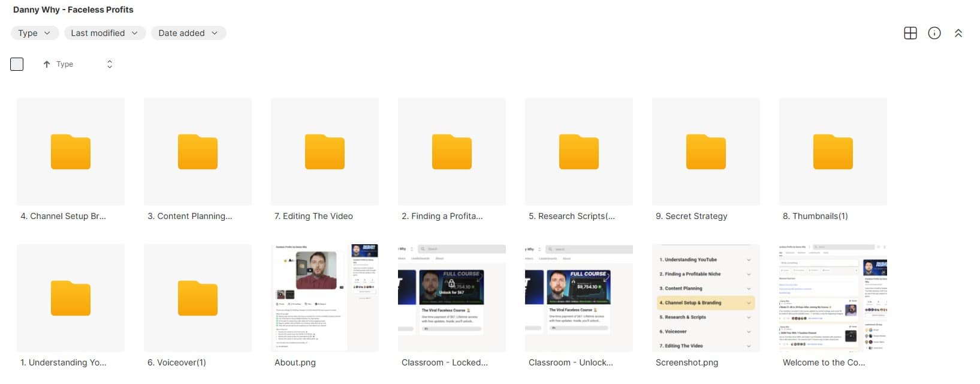Open the 7. Editing The Video folder

[x=324, y=152]
